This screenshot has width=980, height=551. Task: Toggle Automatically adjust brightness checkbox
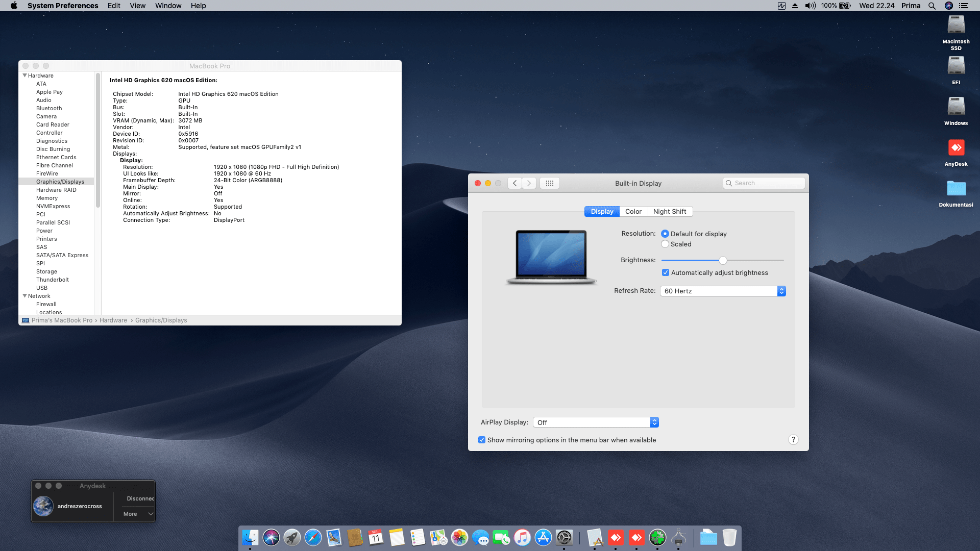tap(666, 273)
